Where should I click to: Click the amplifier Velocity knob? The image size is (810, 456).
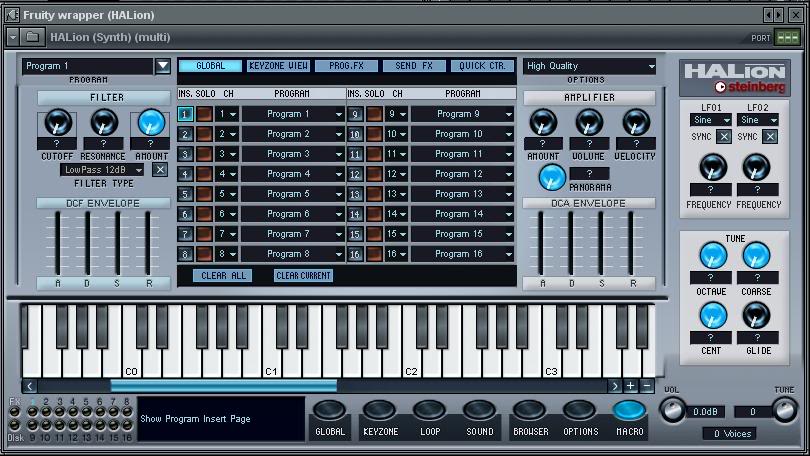[636, 123]
